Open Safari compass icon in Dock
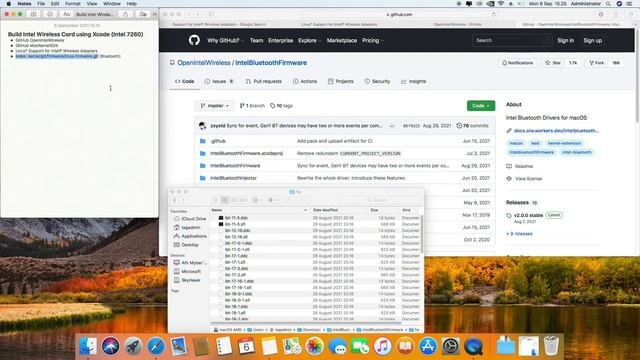The height and width of the screenshot is (360, 640). 156,347
